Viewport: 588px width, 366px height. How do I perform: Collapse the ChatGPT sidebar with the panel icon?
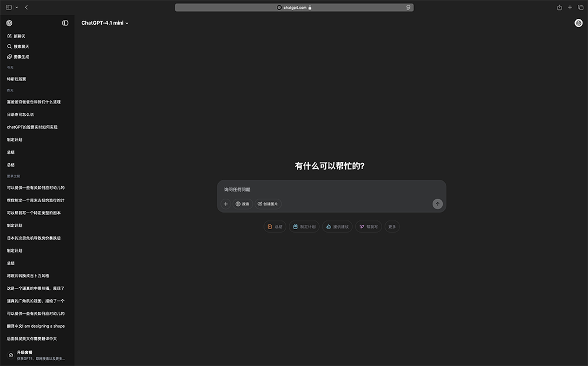(x=65, y=23)
